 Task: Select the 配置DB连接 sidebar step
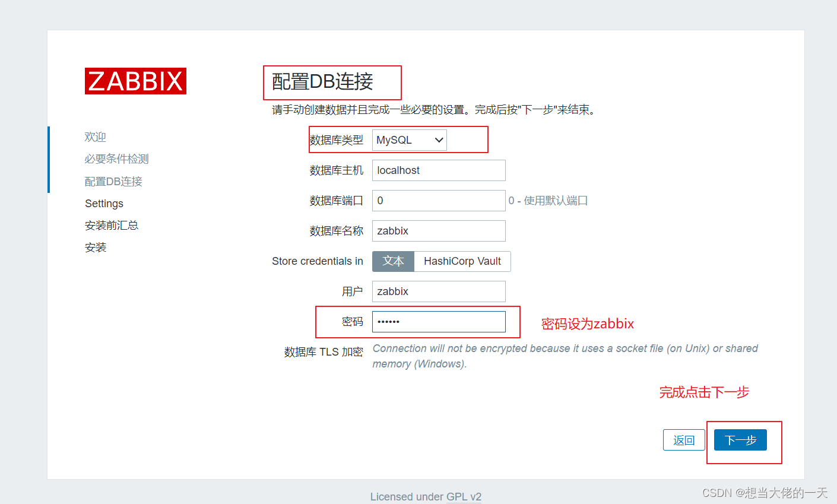(x=113, y=182)
